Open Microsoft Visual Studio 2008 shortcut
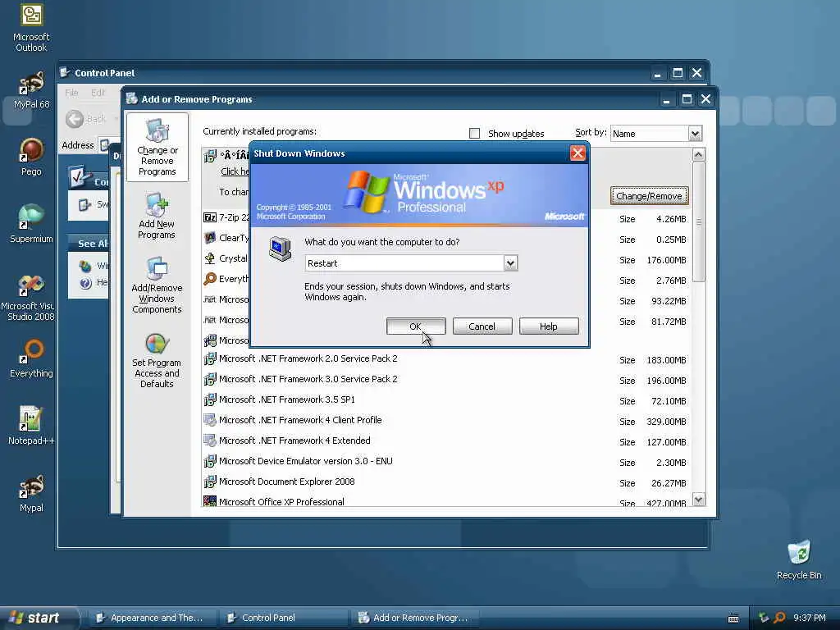This screenshot has width=840, height=630. pyautogui.click(x=28, y=298)
